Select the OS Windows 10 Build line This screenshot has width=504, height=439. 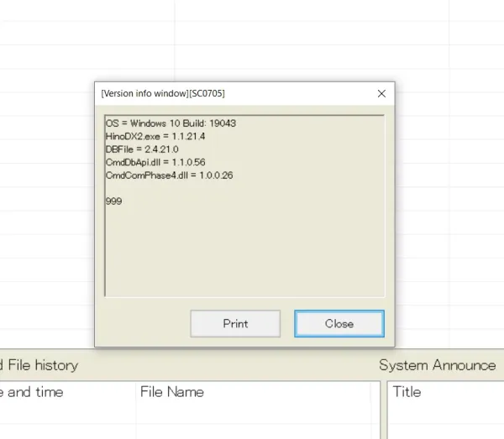click(171, 123)
